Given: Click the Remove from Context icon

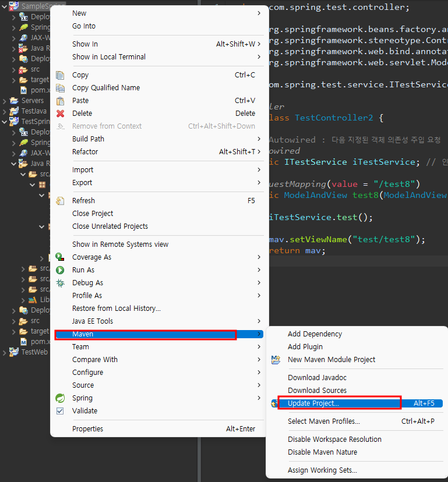Looking at the screenshot, I should 61,126.
